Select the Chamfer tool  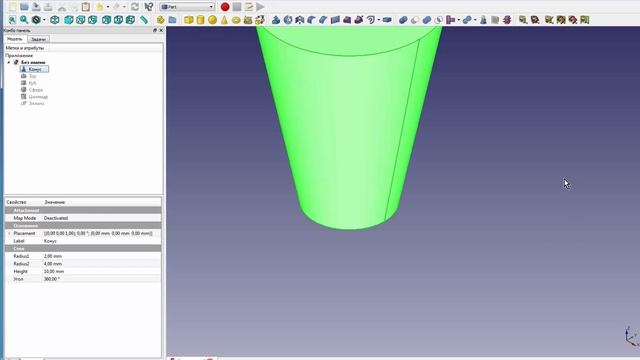coord(323,20)
